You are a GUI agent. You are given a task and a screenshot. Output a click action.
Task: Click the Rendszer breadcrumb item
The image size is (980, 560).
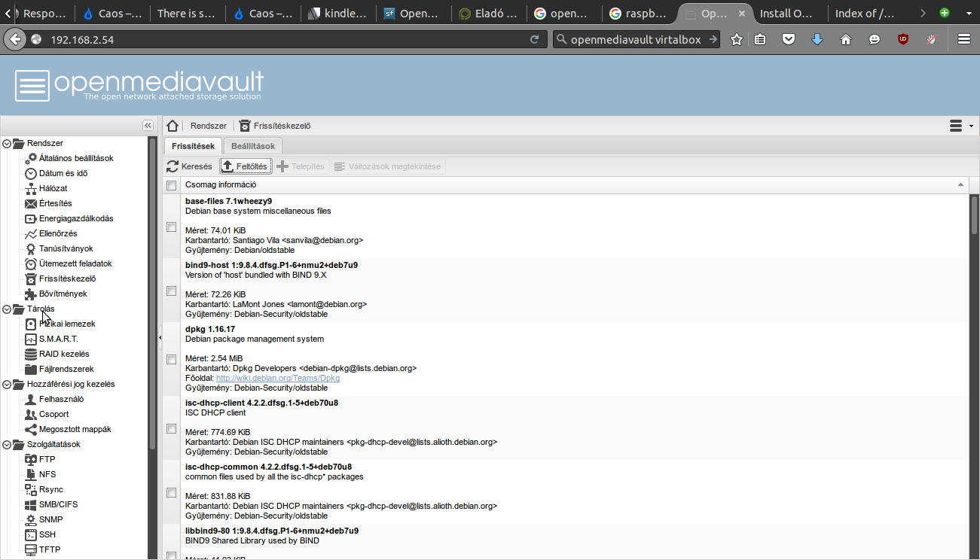click(209, 126)
